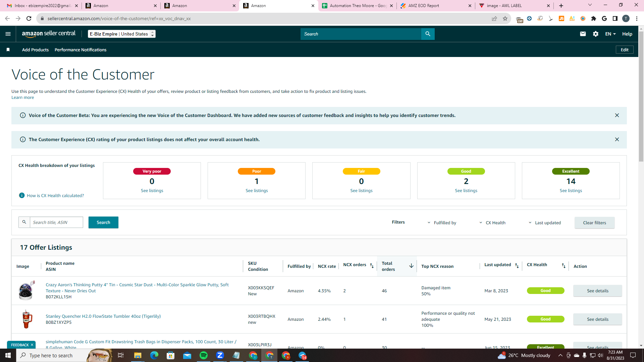
Task: Dismiss the Voice of the Customer Beta banner
Action: pyautogui.click(x=617, y=115)
